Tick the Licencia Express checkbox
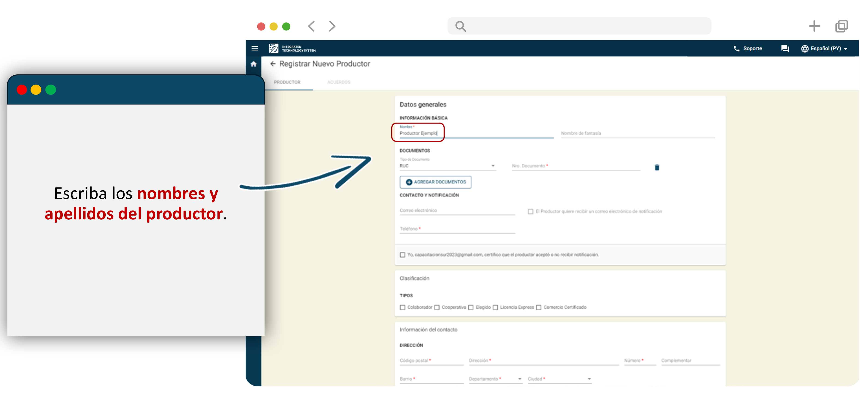The width and height of the screenshot is (868, 394). click(495, 307)
